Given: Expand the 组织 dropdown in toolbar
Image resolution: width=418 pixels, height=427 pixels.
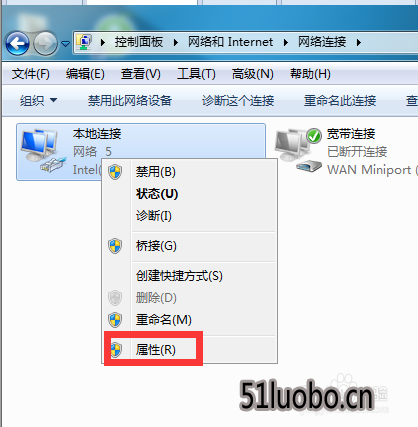Looking at the screenshot, I should click(x=39, y=100).
